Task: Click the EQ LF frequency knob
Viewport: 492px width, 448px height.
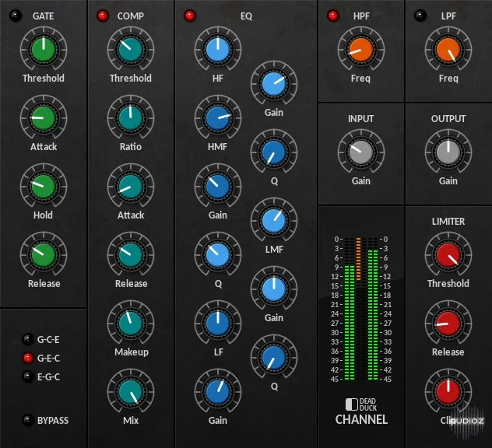Action: (218, 324)
